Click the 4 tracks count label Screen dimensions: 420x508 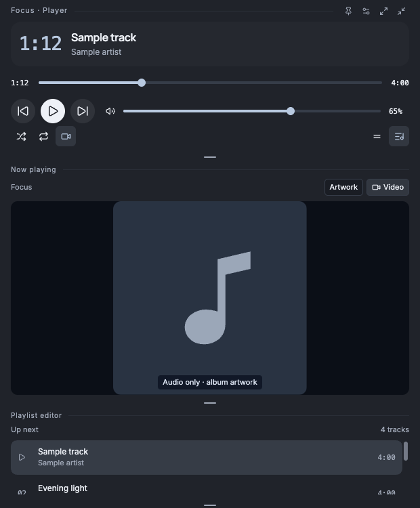tap(395, 429)
